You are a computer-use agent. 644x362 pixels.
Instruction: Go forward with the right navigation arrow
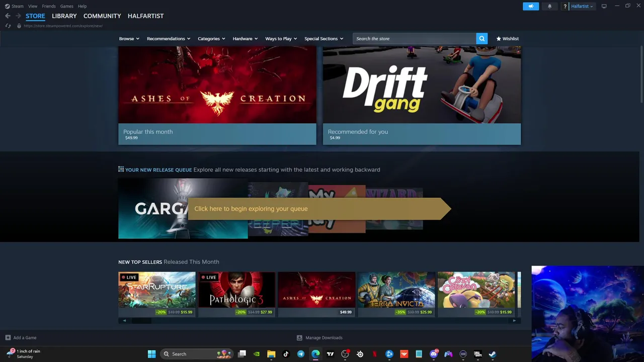[x=18, y=16]
